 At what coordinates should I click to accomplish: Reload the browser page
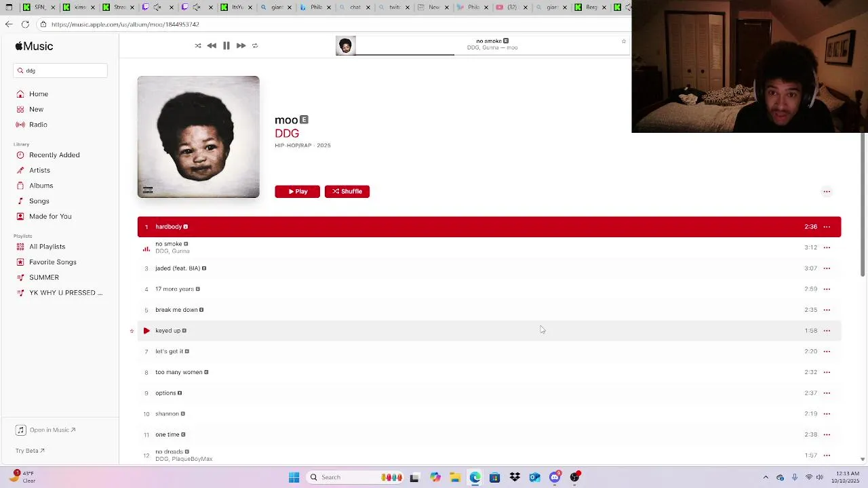point(25,24)
